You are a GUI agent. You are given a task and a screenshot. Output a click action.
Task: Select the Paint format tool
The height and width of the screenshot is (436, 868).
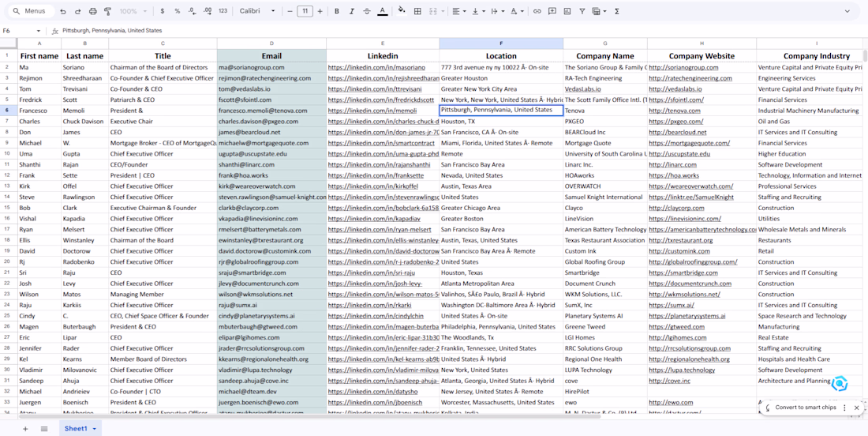(108, 12)
